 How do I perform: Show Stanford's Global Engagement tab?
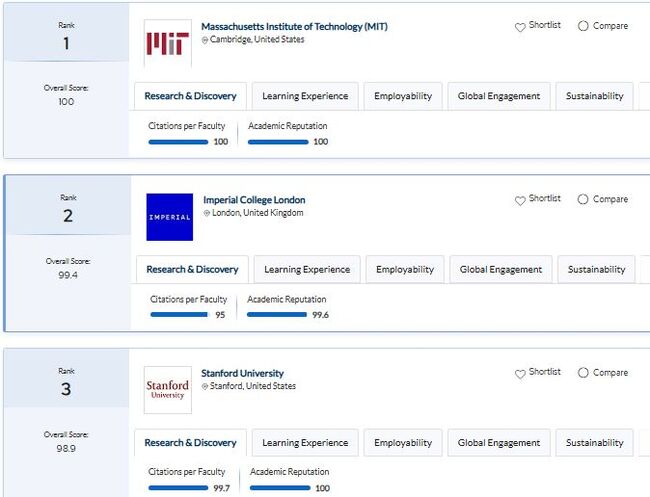tap(500, 442)
